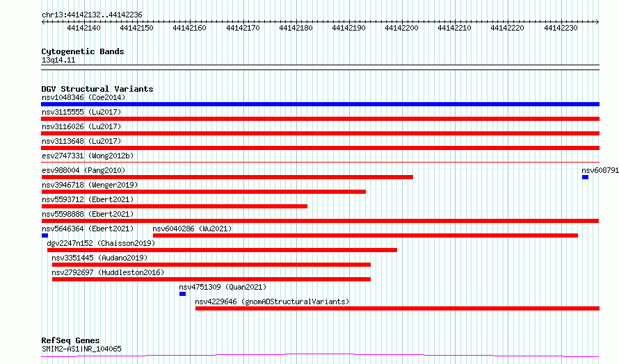The image size is (619, 364).
Task: Select the nsv1048346 (Coe2014) label
Action: pyautogui.click(x=83, y=97)
